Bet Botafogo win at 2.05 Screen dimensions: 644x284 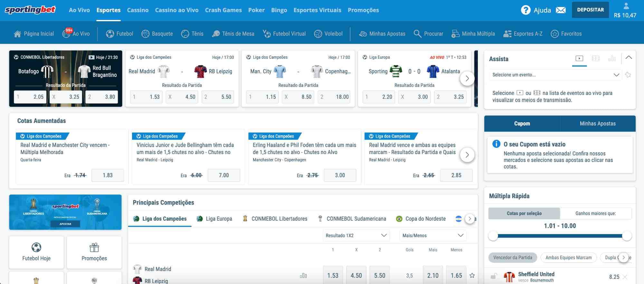(x=30, y=97)
